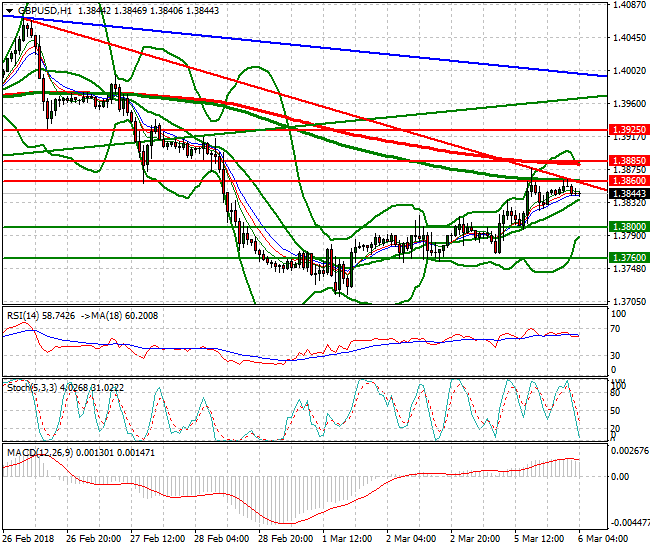Click the 28 Feb 20:00 time axis label

coord(286,539)
